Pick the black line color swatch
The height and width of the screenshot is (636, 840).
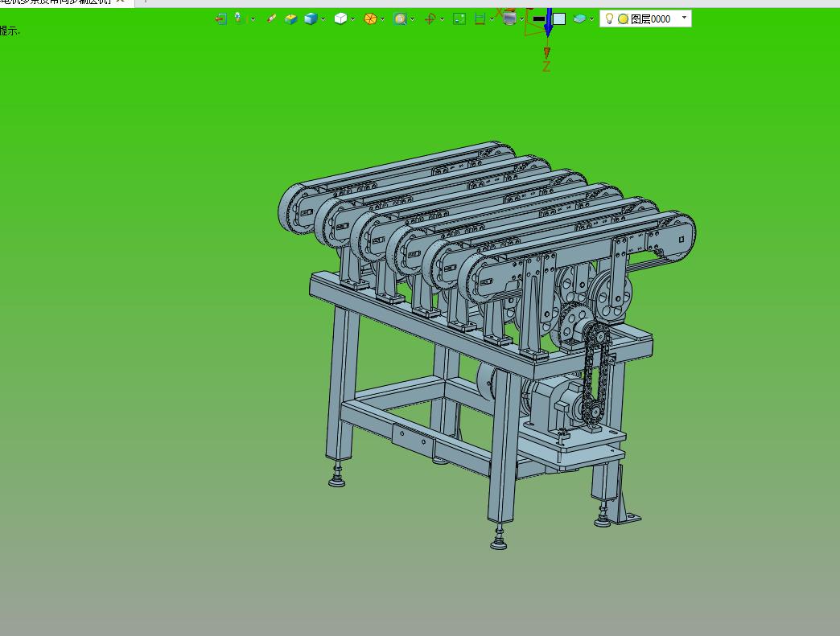tap(538, 18)
